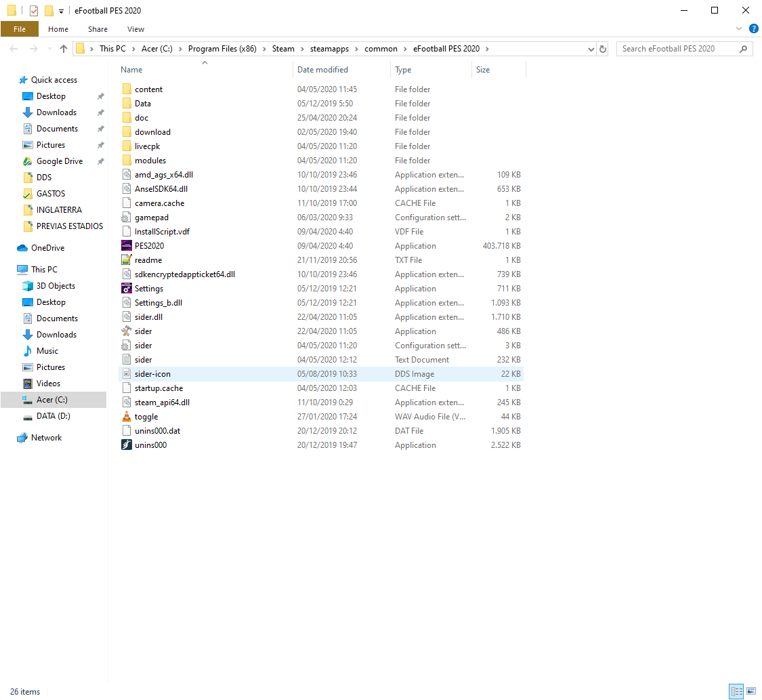Click the sider-icon DDS image icon
Viewport: 762px width, 700px height.
point(127,374)
